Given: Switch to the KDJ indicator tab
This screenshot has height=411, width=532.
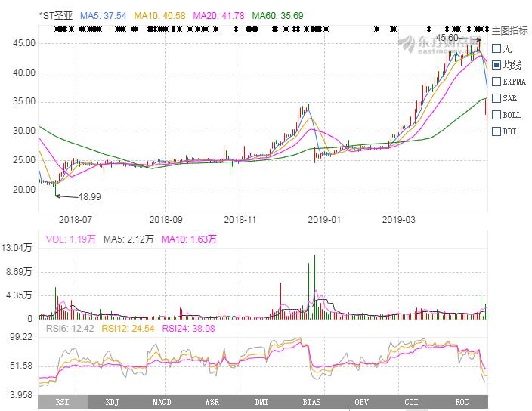Looking at the screenshot, I should pos(113,402).
